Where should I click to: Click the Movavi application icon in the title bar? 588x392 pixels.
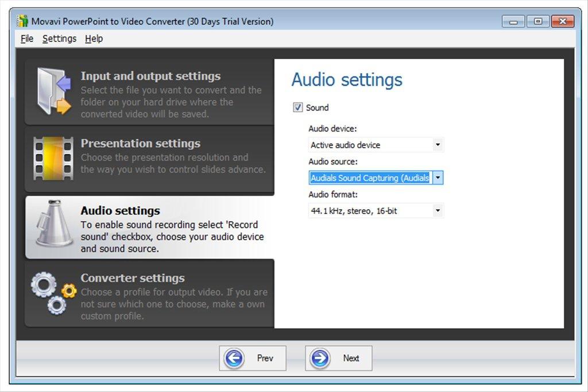[x=23, y=21]
